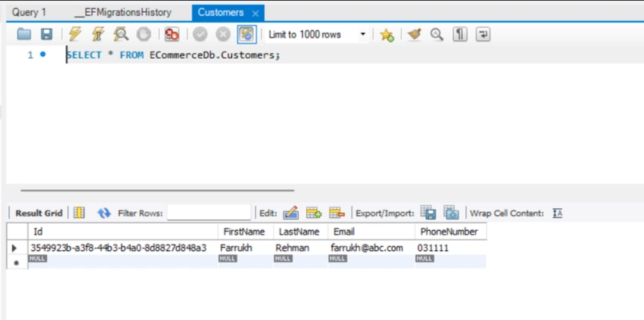Select the farrukh@abc.com cell

point(371,248)
